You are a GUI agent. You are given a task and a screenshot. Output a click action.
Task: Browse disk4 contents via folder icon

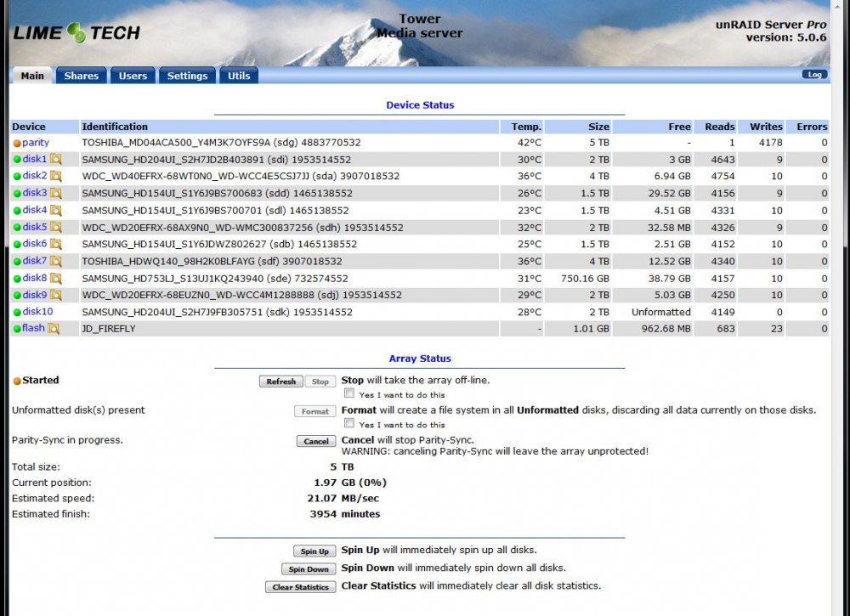(x=56, y=210)
